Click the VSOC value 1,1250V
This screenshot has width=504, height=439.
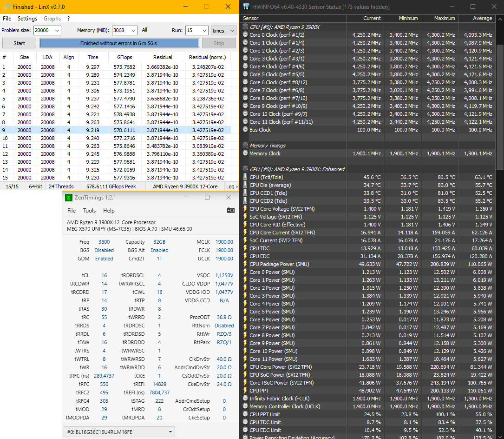pyautogui.click(x=224, y=275)
